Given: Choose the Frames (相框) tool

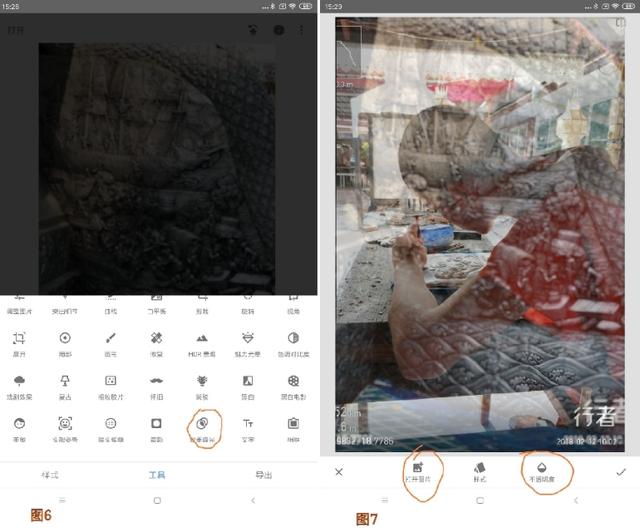Looking at the screenshot, I should pos(293,427).
